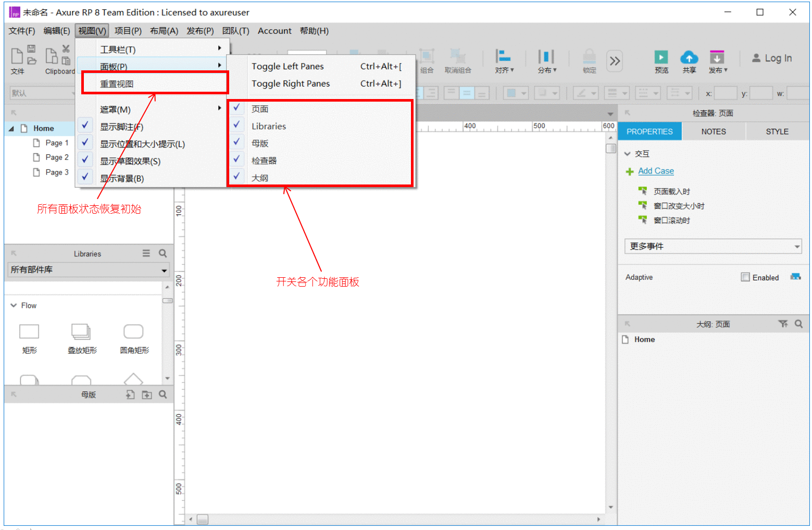The image size is (812, 530).
Task: Open the 项目(P) menu
Action: (x=128, y=31)
